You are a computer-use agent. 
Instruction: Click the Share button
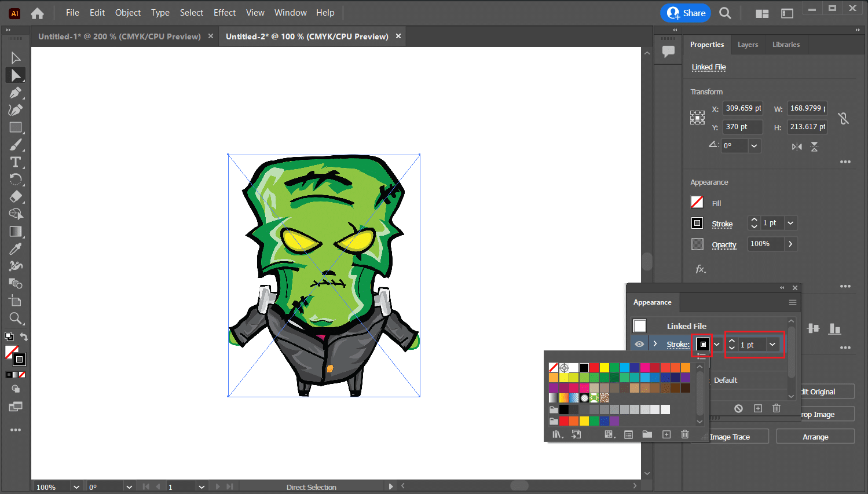click(686, 13)
